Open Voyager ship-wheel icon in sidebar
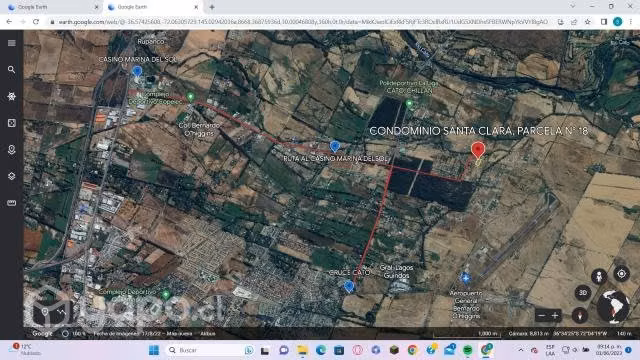The image size is (640, 360). pos(11,96)
